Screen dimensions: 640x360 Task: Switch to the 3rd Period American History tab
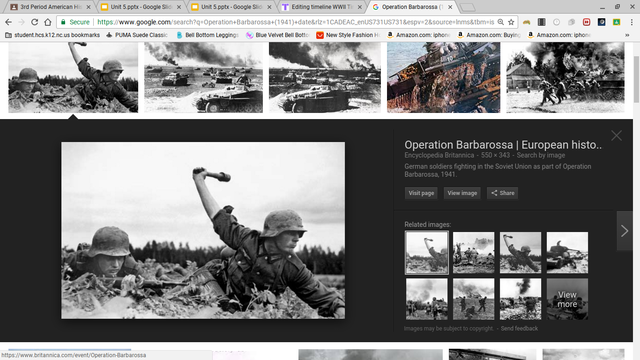tap(50, 7)
